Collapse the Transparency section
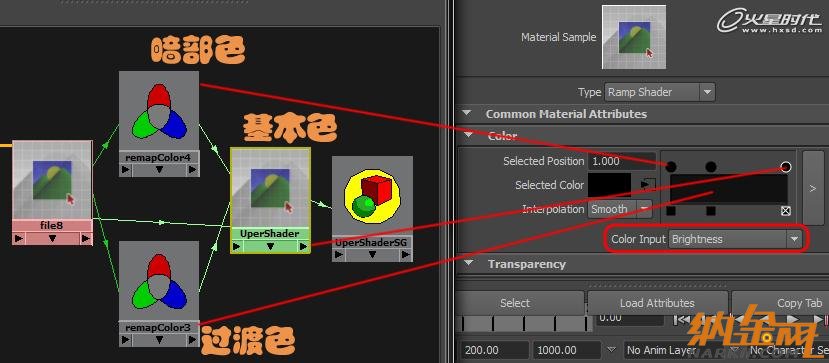Image resolution: width=829 pixels, height=363 pixels. [x=467, y=264]
